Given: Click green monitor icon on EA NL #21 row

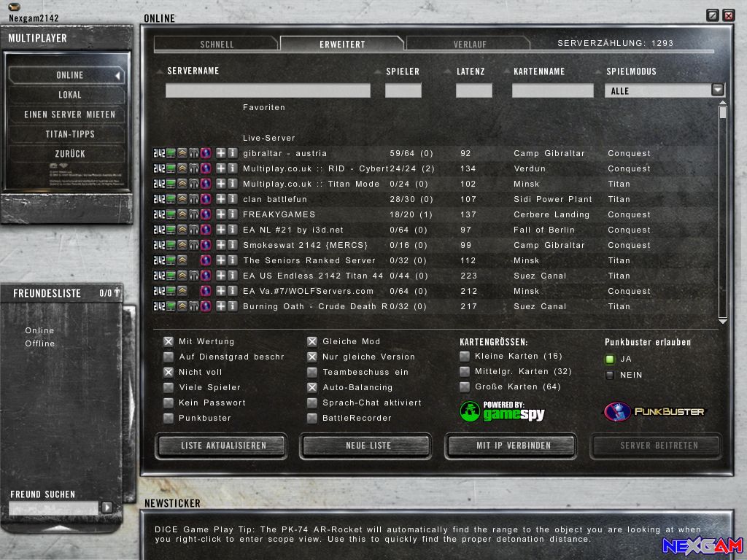Looking at the screenshot, I should tap(171, 230).
